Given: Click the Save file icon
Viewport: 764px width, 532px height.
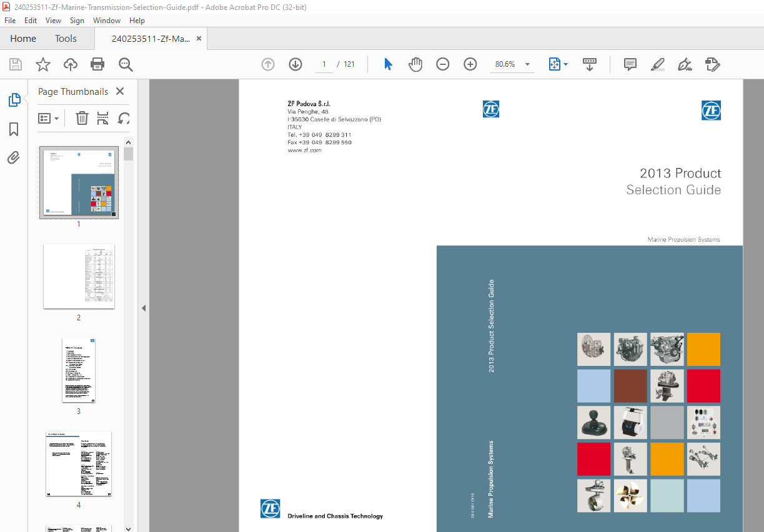Looking at the screenshot, I should click(16, 64).
